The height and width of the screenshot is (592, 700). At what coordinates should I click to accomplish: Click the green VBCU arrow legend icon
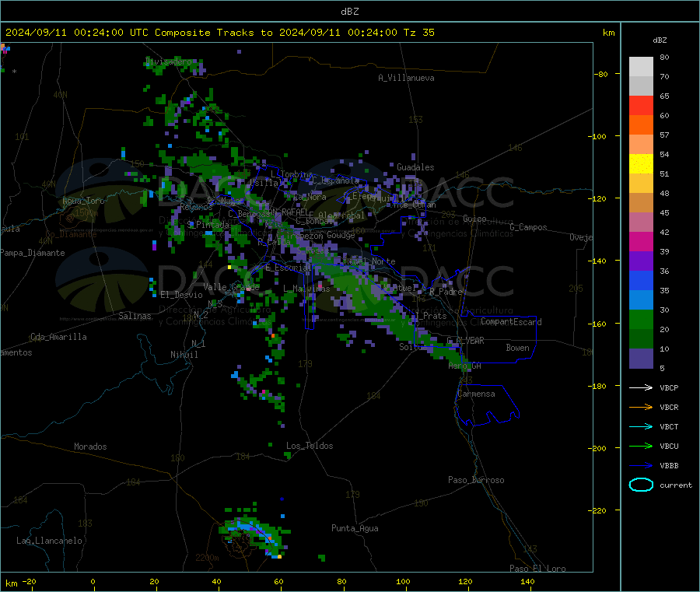[641, 446]
